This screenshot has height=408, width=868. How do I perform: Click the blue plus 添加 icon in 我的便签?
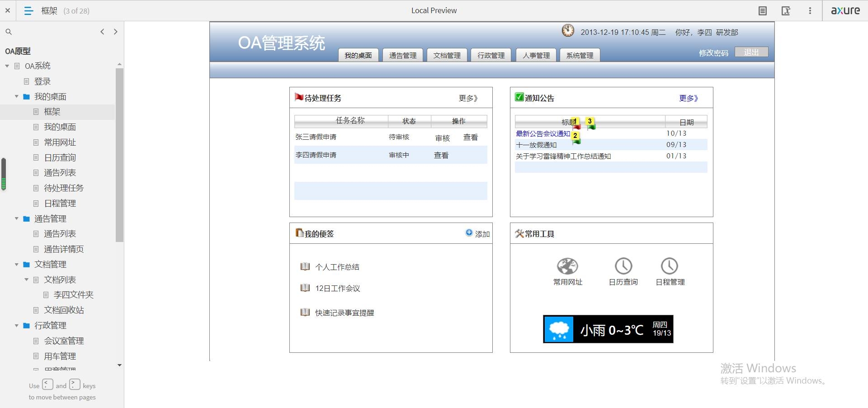click(x=469, y=232)
